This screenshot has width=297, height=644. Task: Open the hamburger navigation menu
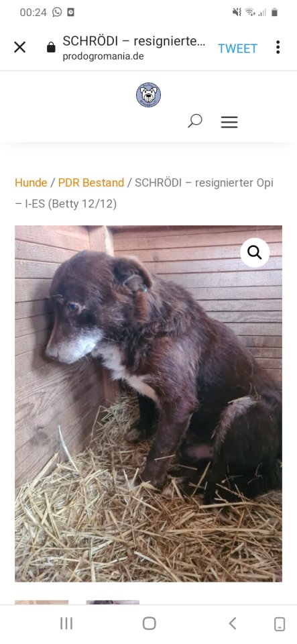point(229,122)
